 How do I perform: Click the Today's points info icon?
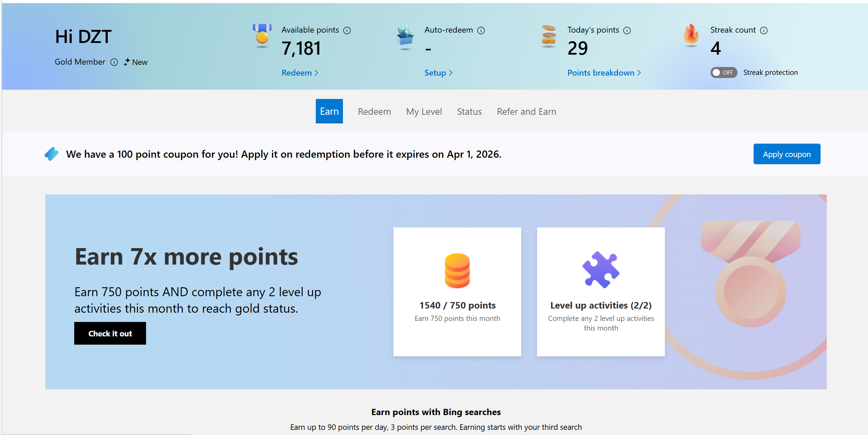tap(627, 31)
